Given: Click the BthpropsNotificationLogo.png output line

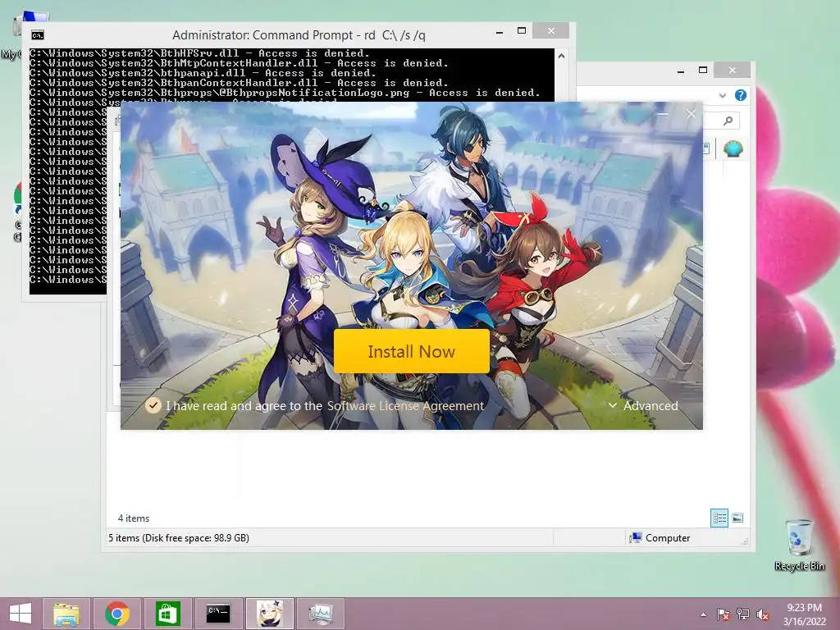Looking at the screenshot, I should tap(285, 93).
